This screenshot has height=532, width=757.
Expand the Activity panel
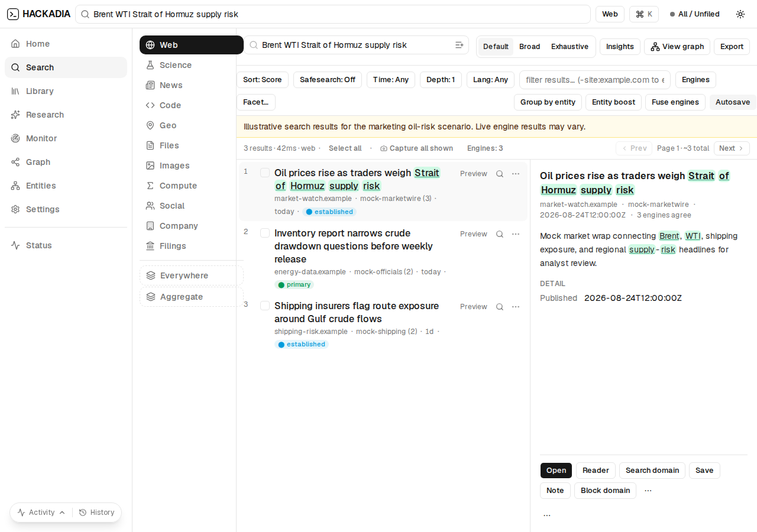(x=41, y=512)
